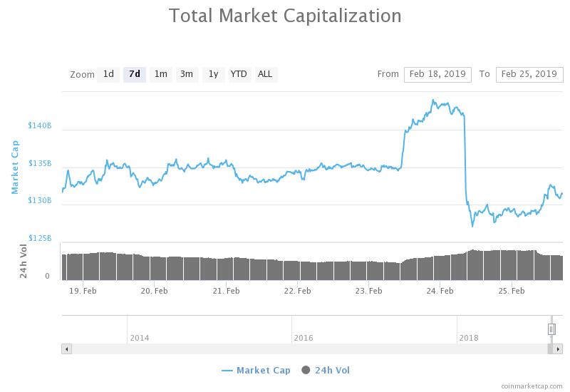Click the gray 24h Vol legend circle
Screen dimensions: 570x392
click(306, 370)
